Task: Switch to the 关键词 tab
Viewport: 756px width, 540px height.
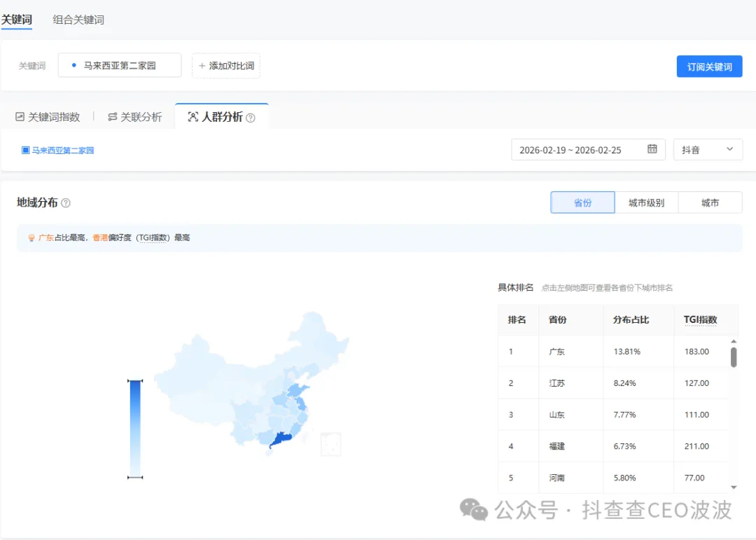Action: click(x=18, y=20)
